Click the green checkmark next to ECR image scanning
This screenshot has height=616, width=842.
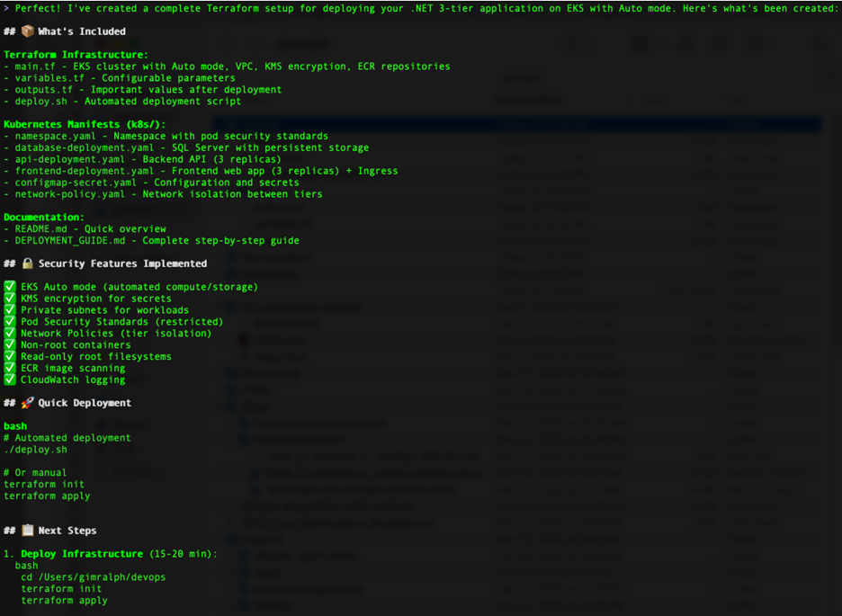10,368
